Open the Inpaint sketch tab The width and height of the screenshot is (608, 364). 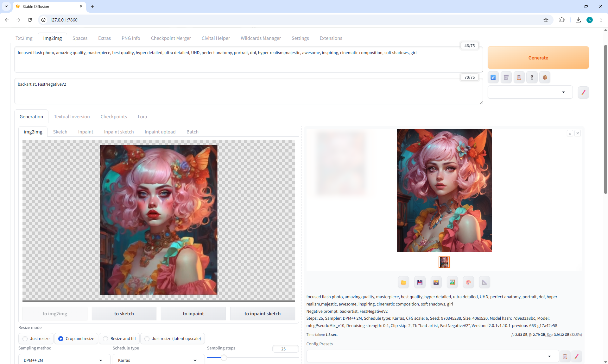119,132
